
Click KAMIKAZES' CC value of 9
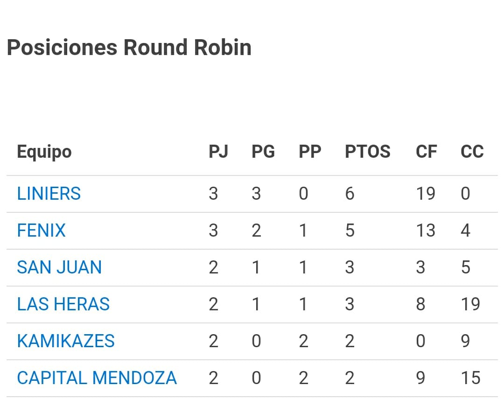pos(465,341)
